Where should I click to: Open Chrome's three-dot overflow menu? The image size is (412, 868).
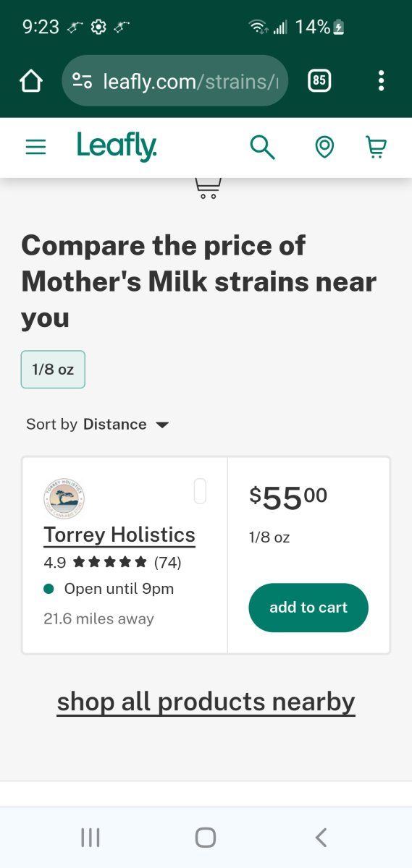[x=381, y=81]
